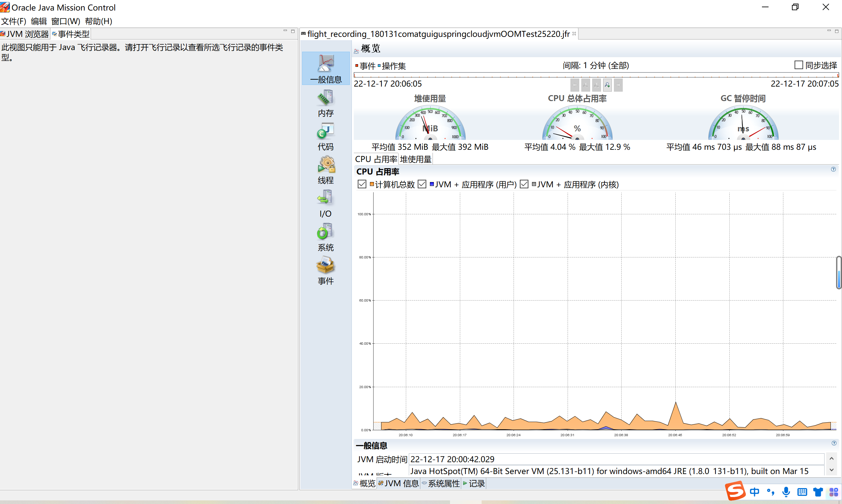Click the 间隔: 1 分钟 (全部) text
The width and height of the screenshot is (842, 504).
[x=596, y=65]
